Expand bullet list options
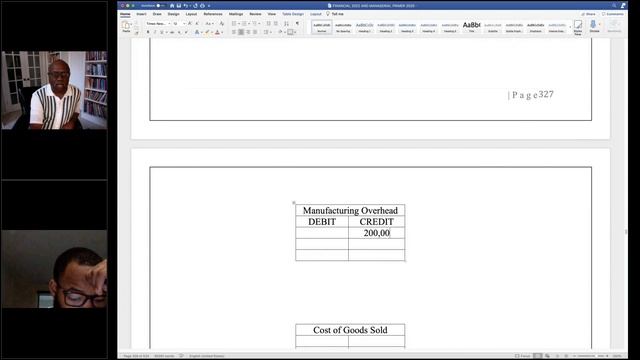640x360 pixels. click(238, 23)
